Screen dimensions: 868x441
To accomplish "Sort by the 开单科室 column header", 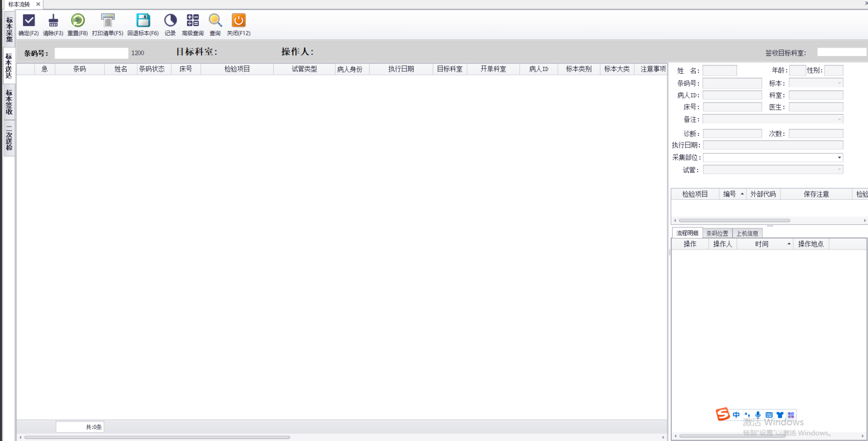I will [x=493, y=69].
